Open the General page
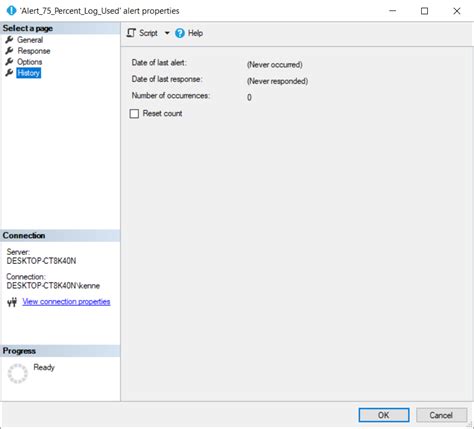This screenshot has height=429, width=474. 30,40
